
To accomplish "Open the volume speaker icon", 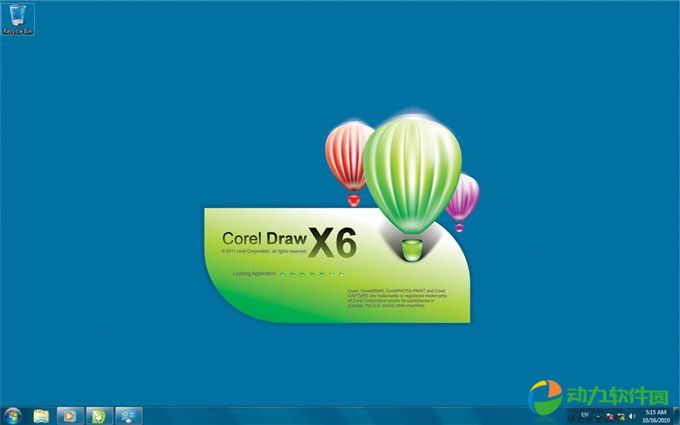I will pyautogui.click(x=632, y=415).
